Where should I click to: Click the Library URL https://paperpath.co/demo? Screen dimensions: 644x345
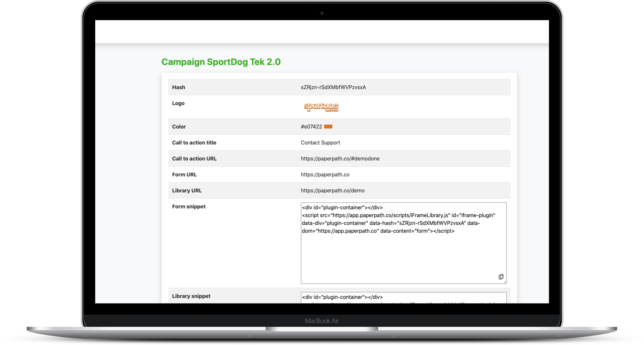pyautogui.click(x=333, y=191)
